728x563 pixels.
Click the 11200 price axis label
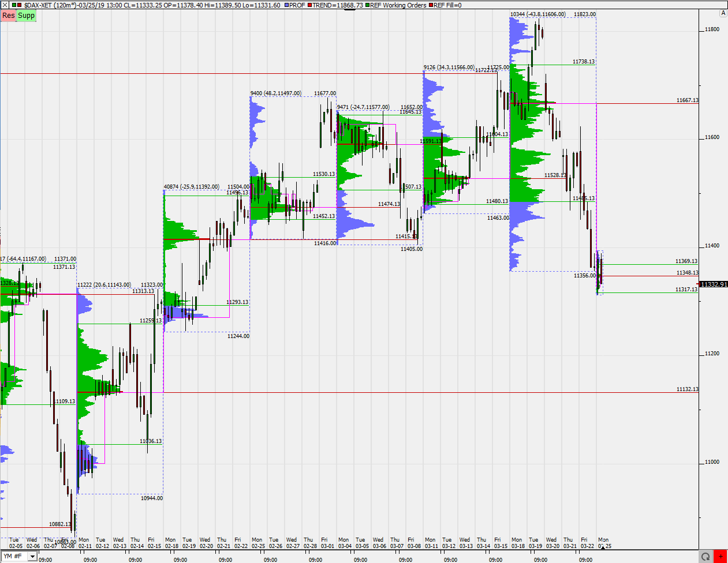pyautogui.click(x=712, y=354)
